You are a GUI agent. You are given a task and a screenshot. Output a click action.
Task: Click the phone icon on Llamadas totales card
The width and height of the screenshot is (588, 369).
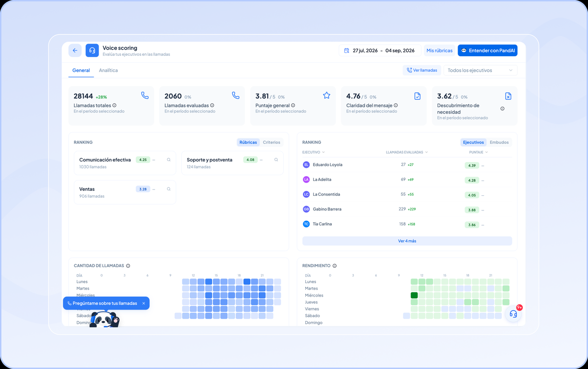tap(145, 95)
